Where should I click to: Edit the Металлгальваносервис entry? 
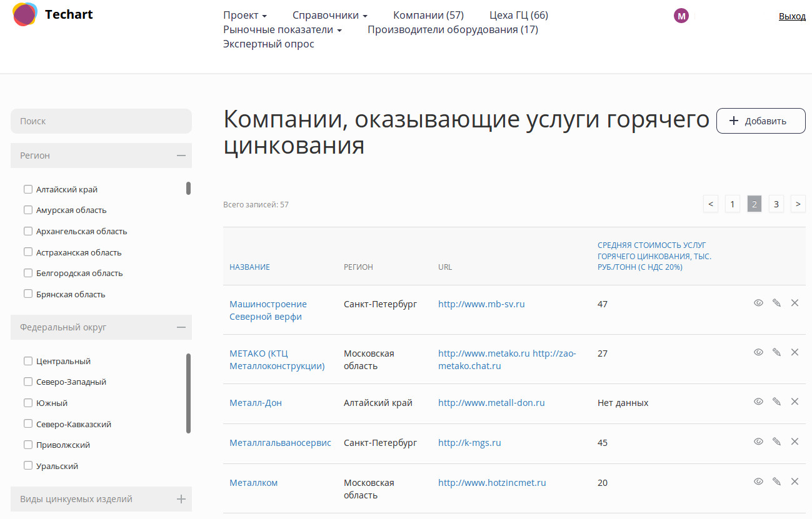coord(776,442)
